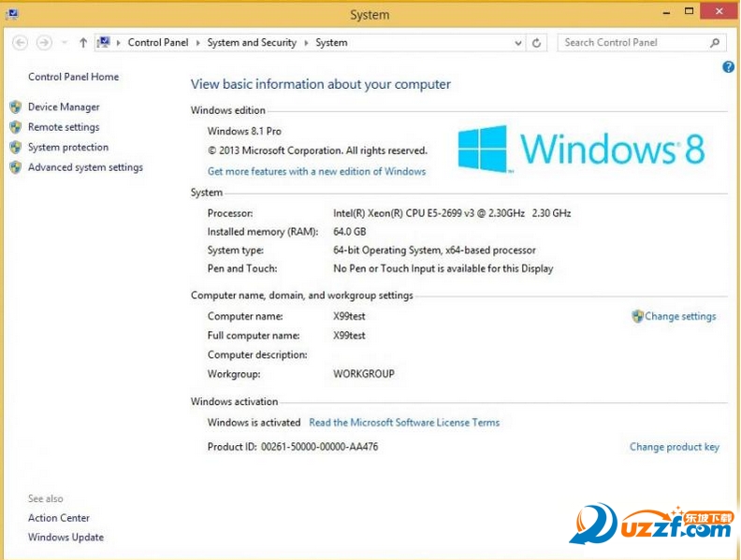Click the search magnifier icon
Viewport: 741px width, 560px height.
point(715,42)
